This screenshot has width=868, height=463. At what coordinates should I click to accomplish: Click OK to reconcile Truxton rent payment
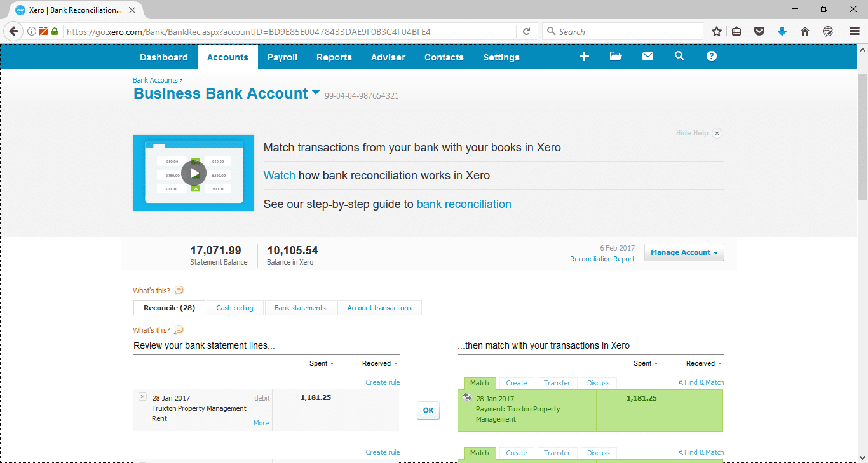click(428, 410)
